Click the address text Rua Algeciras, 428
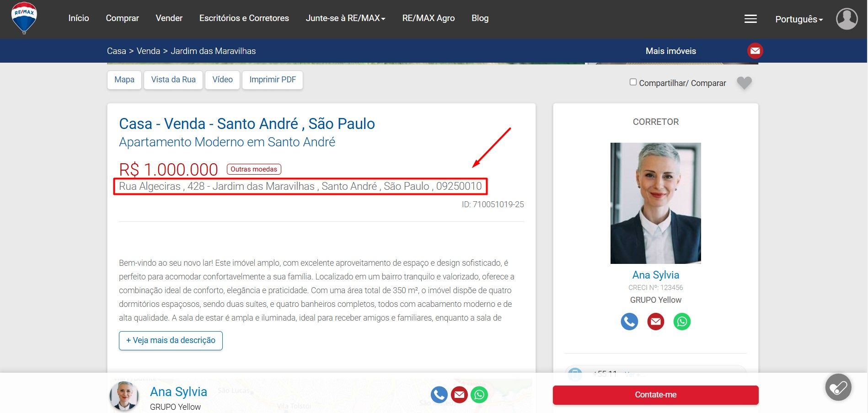The height and width of the screenshot is (413, 868). click(300, 187)
